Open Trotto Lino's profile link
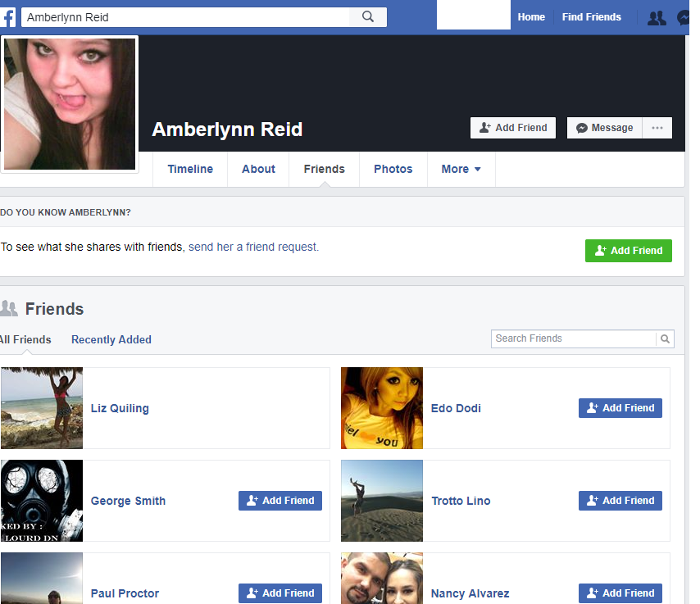 click(461, 501)
